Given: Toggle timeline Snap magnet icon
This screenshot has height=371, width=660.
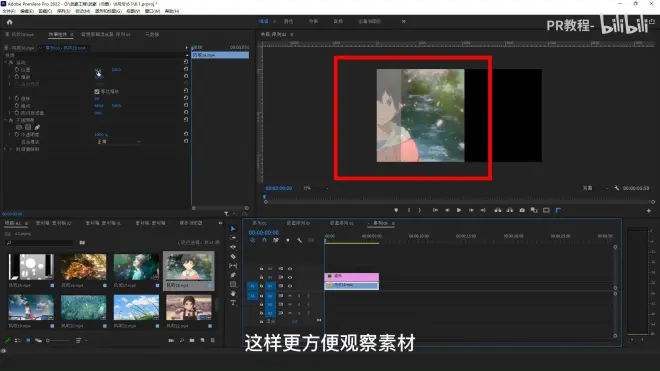Looking at the screenshot, I should pos(264,240).
